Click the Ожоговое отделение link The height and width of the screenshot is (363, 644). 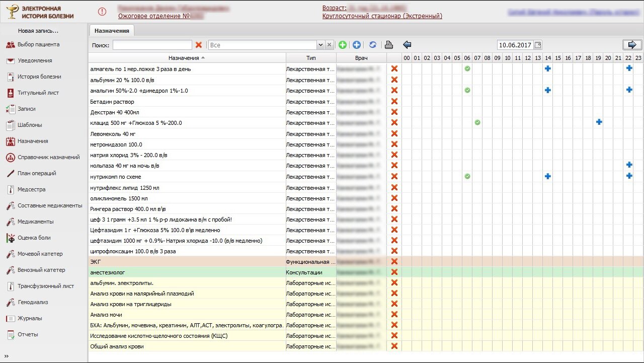pyautogui.click(x=153, y=16)
